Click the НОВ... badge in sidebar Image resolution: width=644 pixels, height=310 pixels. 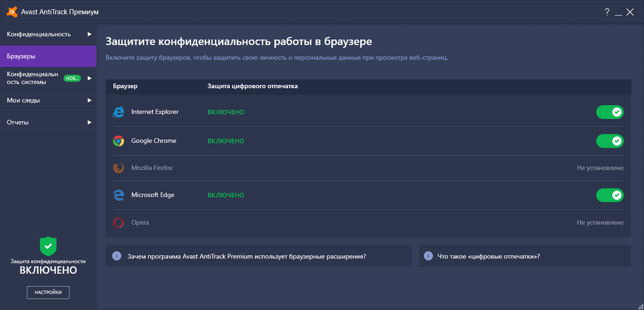(x=72, y=78)
